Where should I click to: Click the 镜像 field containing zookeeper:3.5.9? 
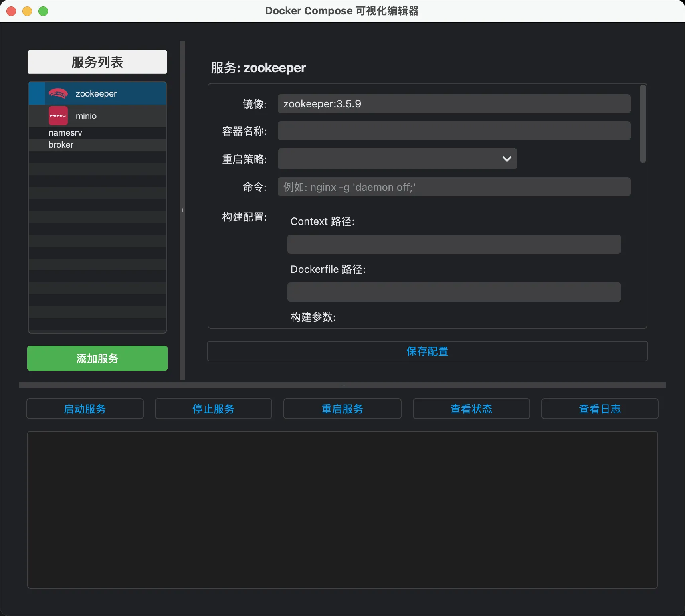tap(454, 104)
